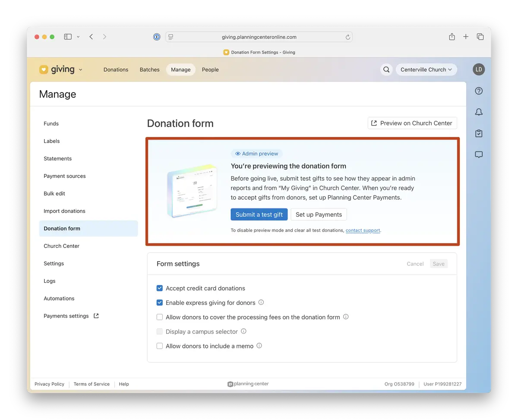This screenshot has height=420, width=518.
Task: Click the donation form preview illustration
Action: pos(191,191)
